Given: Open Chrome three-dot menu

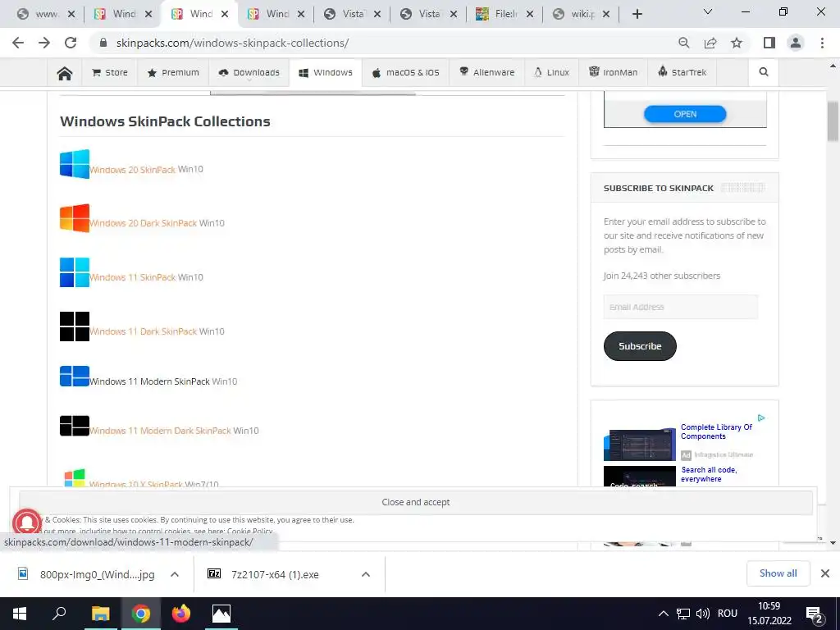Looking at the screenshot, I should 822,43.
